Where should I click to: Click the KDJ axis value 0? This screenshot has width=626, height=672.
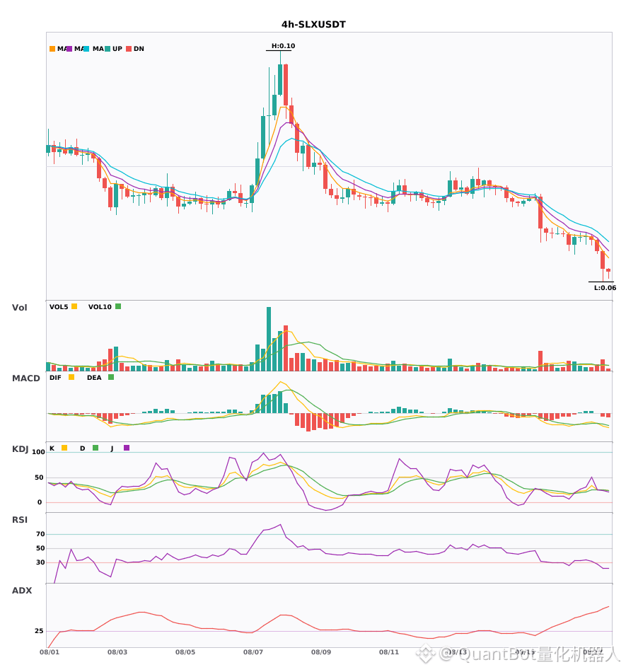(x=40, y=502)
